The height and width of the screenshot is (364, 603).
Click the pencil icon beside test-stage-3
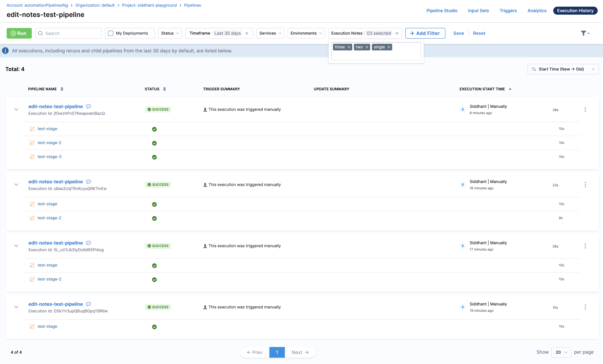[32, 157]
